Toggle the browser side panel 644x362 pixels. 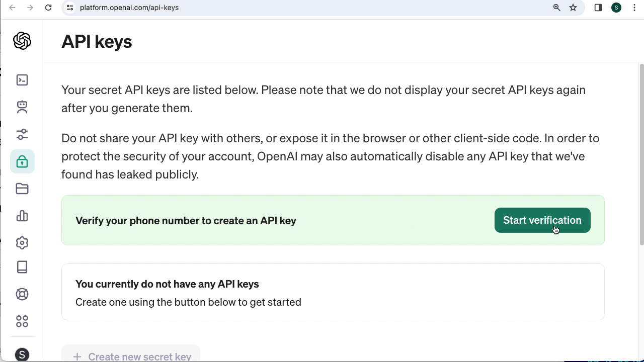tap(598, 8)
